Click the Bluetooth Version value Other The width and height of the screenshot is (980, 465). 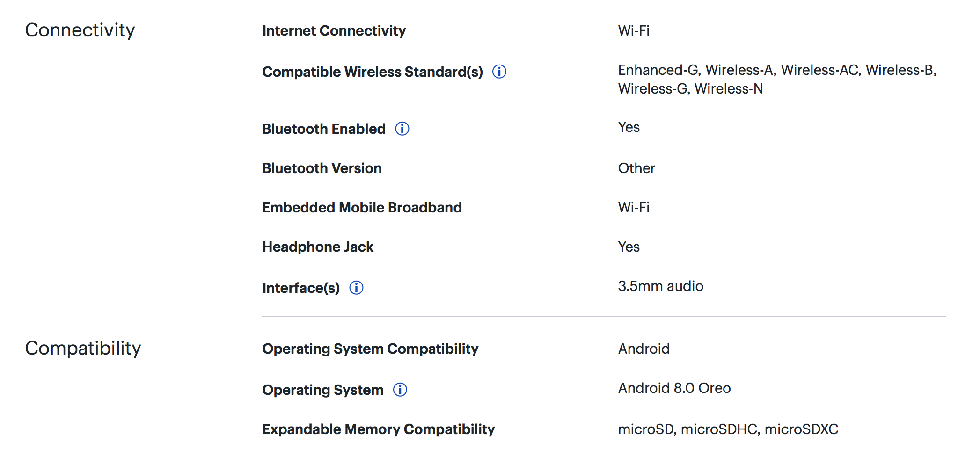[636, 168]
